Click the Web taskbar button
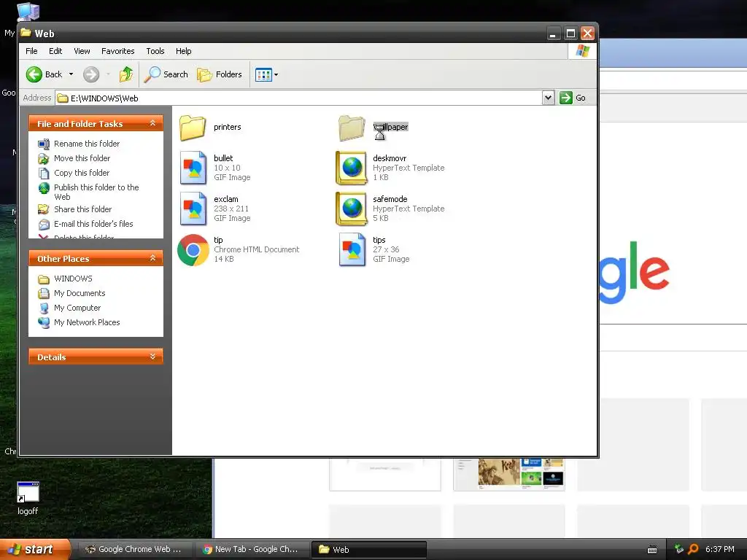The height and width of the screenshot is (560, 747). pyautogui.click(x=368, y=550)
